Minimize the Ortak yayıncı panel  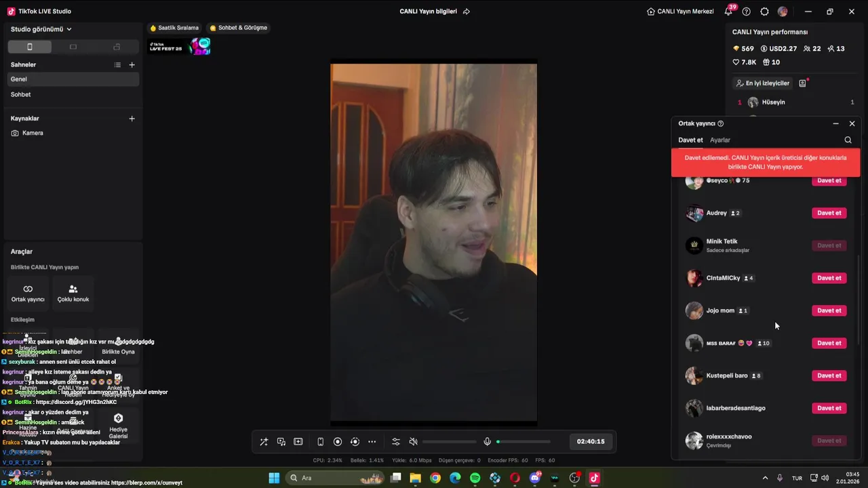(835, 123)
